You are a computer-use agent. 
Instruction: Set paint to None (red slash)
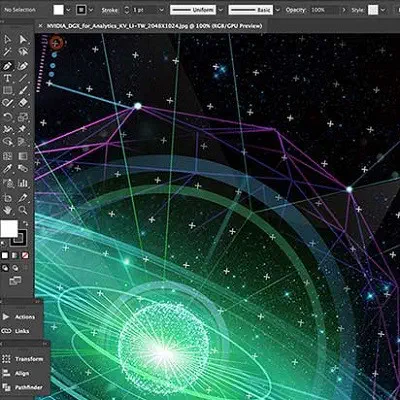point(25,255)
